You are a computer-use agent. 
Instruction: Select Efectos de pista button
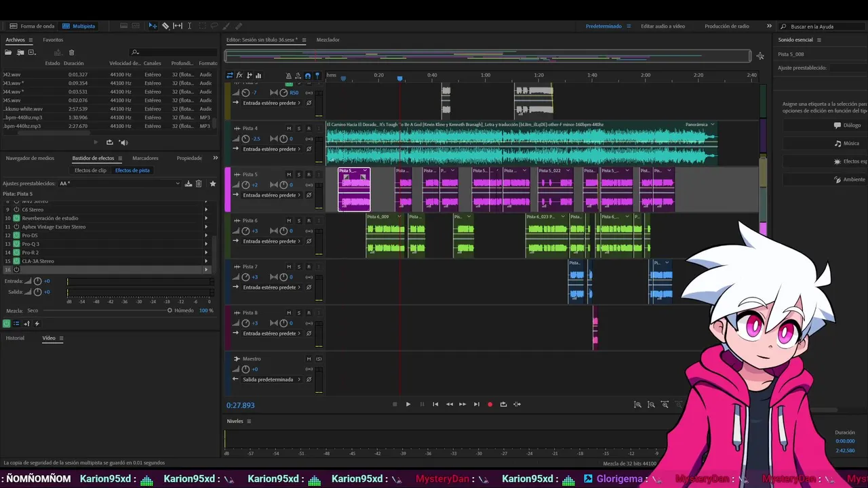pyautogui.click(x=132, y=170)
